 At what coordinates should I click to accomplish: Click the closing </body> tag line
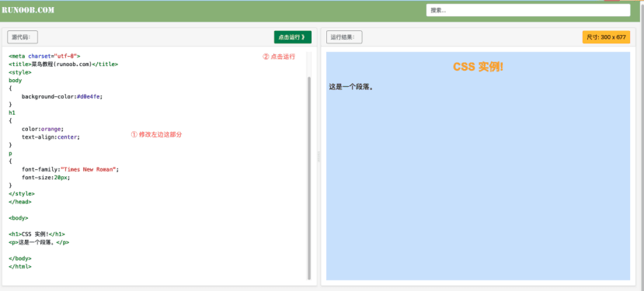[19, 258]
